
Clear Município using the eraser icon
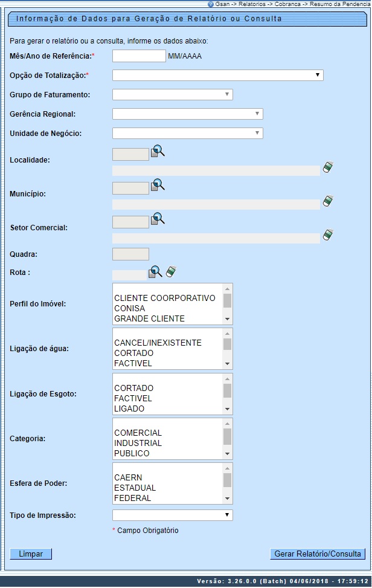pyautogui.click(x=327, y=201)
